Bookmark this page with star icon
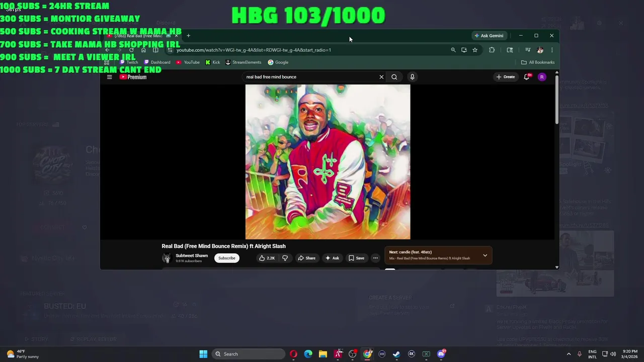 tap(475, 50)
